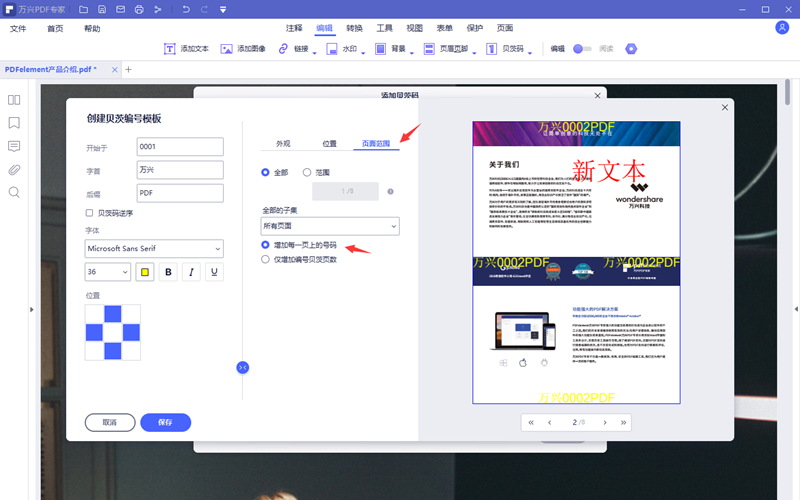Expand the font size 36 dropdown
Viewport: 800px width, 500px height.
point(108,272)
